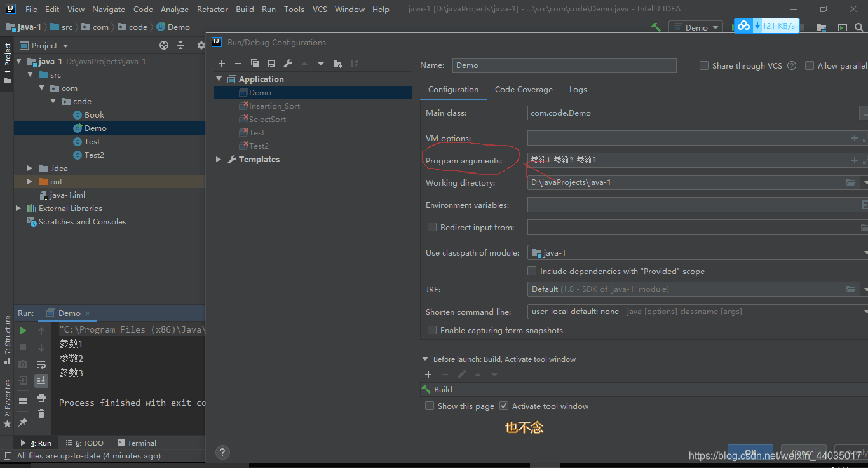Switch to Code Coverage tab
Screen dimensions: 868x468
coord(524,90)
